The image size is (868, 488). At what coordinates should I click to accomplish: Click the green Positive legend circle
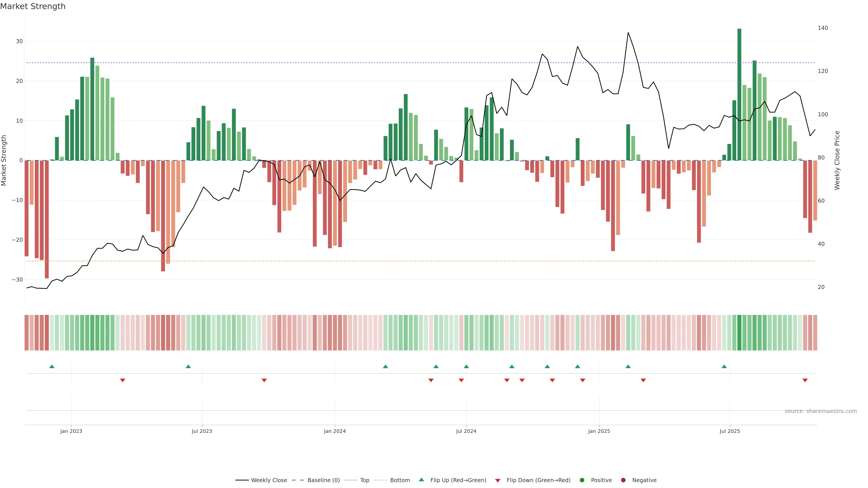(x=582, y=480)
